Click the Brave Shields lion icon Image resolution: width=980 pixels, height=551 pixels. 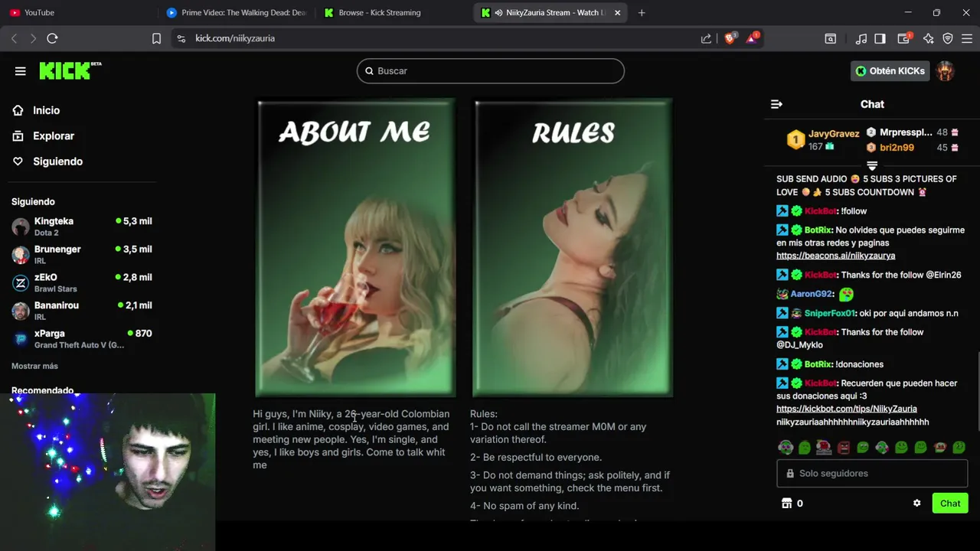[730, 38]
